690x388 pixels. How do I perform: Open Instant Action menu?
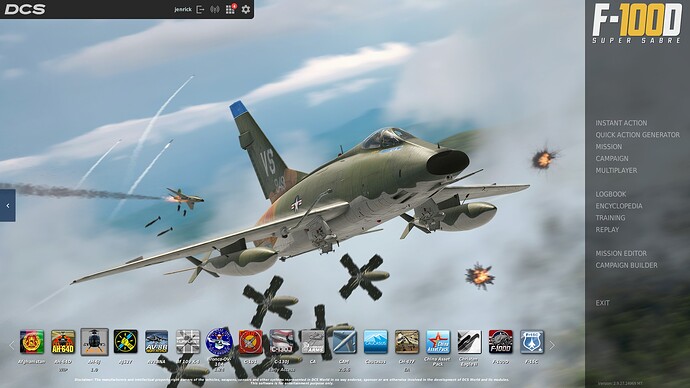621,123
